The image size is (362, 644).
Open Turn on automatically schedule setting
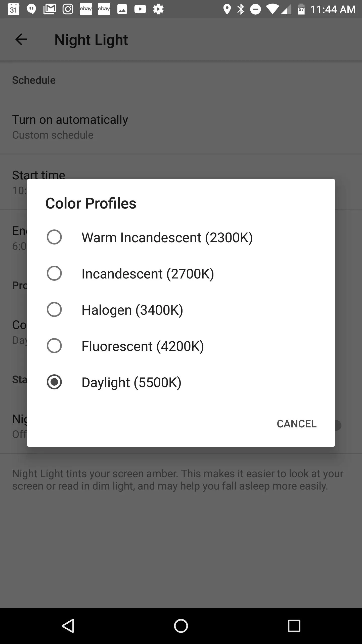click(181, 127)
